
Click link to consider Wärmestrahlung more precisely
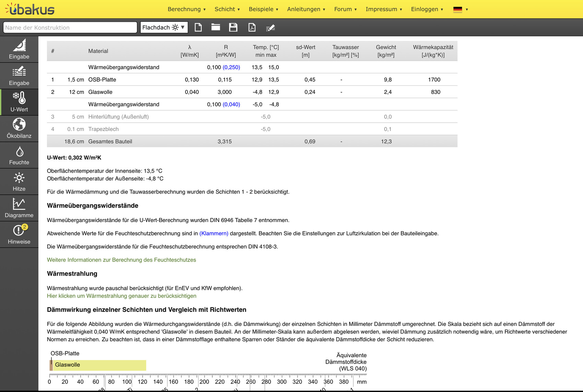pyautogui.click(x=121, y=296)
